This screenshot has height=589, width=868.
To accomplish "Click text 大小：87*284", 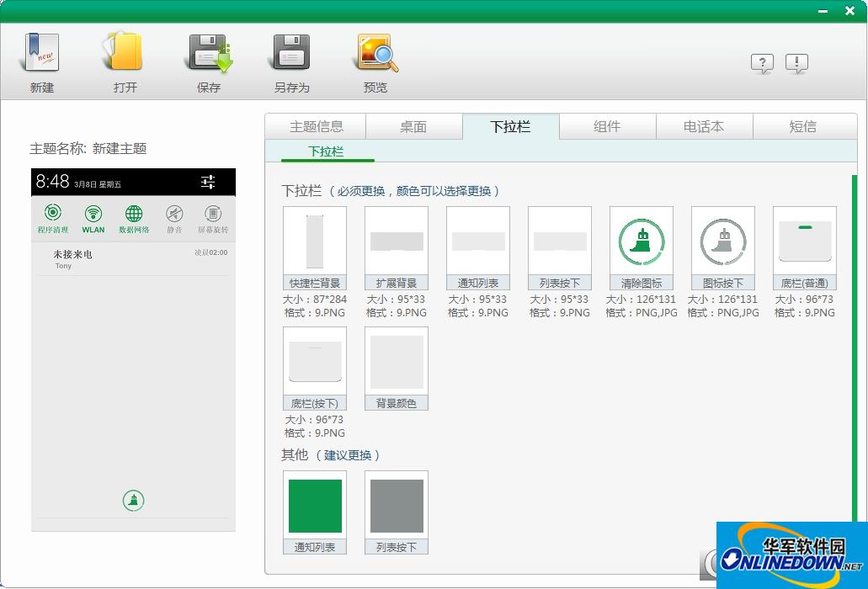I will coord(314,300).
